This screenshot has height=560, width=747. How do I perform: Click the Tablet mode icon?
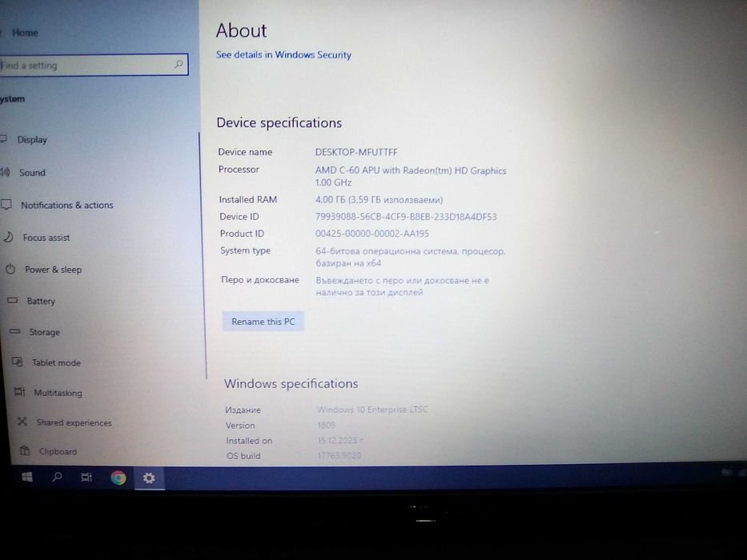(x=17, y=362)
